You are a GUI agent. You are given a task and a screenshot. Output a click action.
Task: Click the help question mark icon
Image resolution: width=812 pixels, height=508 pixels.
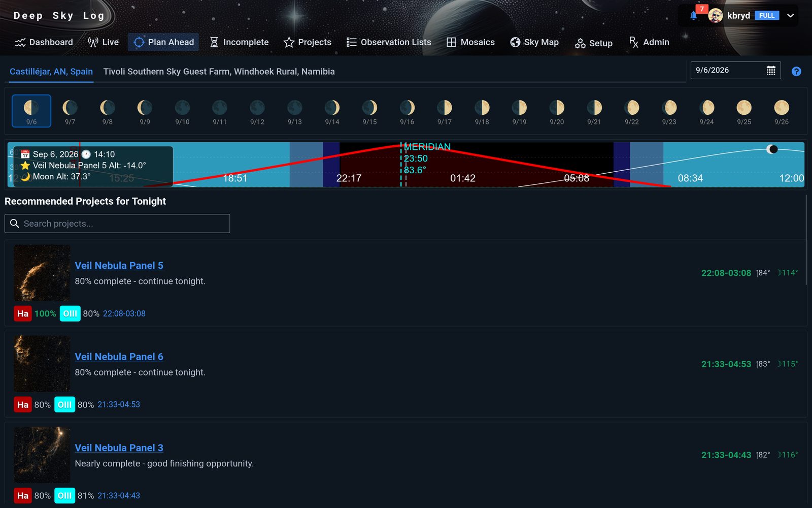796,72
